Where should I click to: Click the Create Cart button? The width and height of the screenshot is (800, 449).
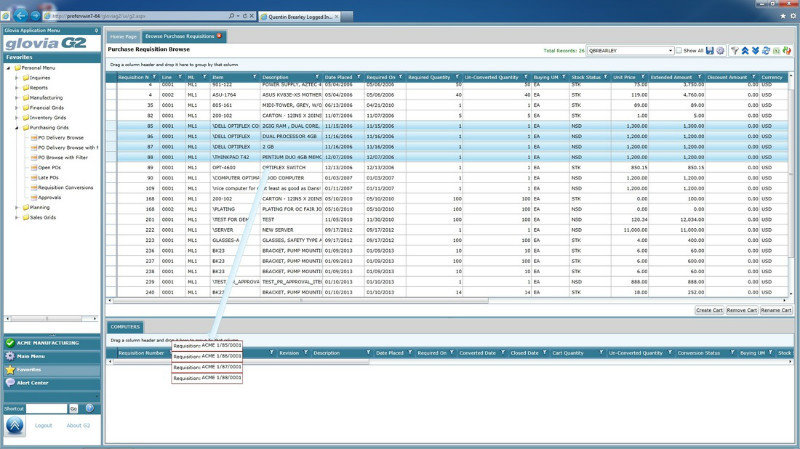[x=710, y=311]
